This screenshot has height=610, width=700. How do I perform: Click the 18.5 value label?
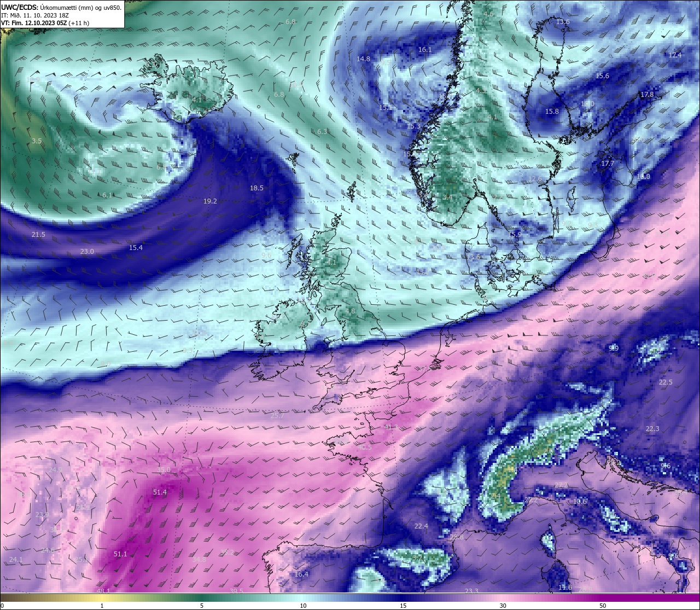tap(256, 188)
